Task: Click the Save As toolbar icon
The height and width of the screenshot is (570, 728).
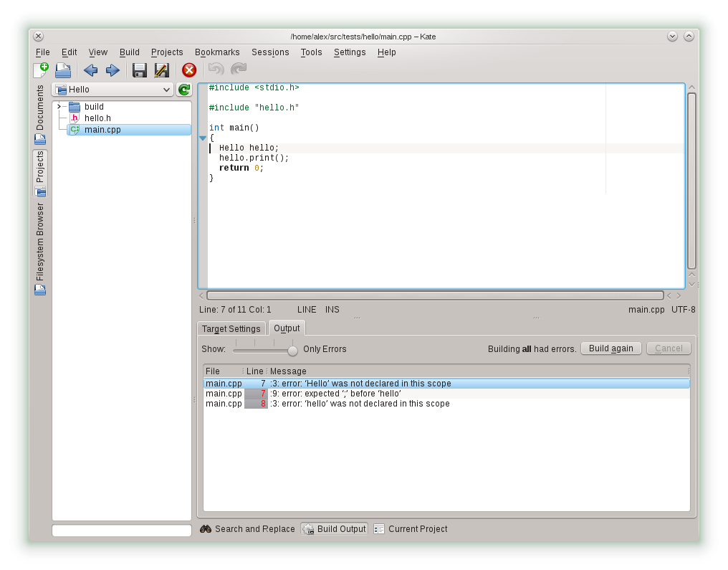Action: pyautogui.click(x=162, y=70)
